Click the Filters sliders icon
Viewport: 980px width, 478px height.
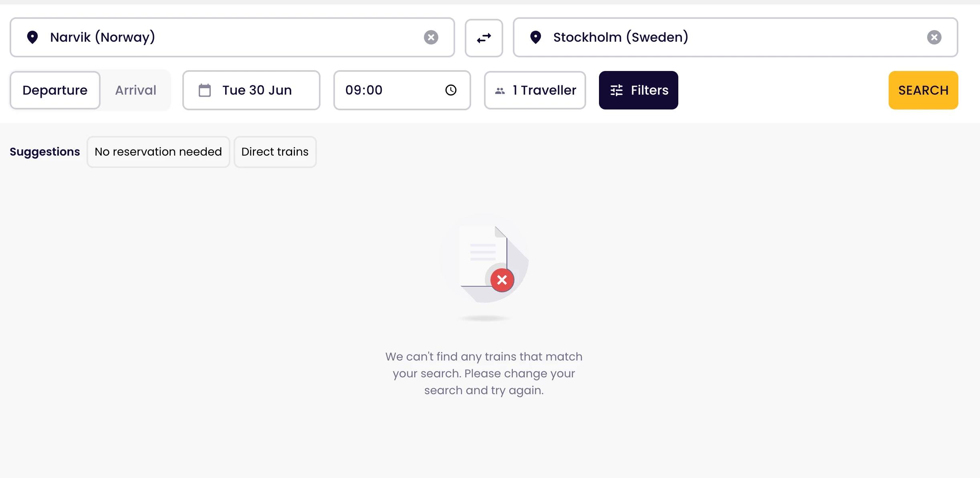[x=616, y=90]
